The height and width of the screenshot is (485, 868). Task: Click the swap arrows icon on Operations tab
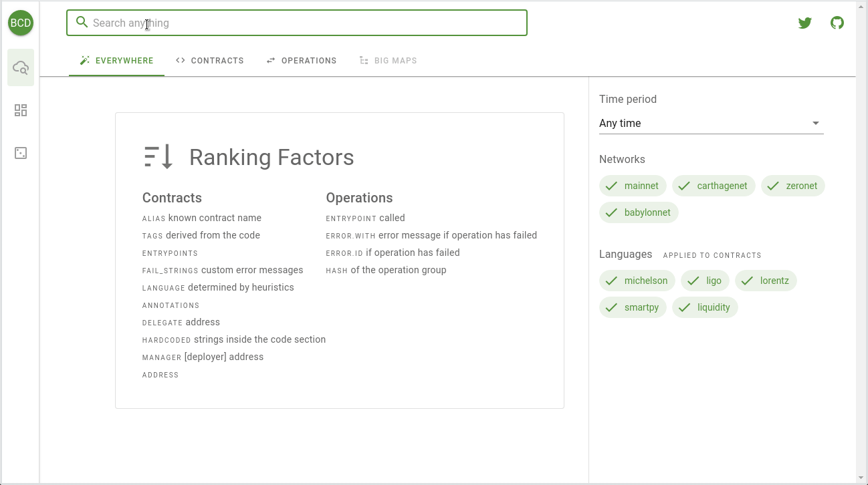pos(271,60)
